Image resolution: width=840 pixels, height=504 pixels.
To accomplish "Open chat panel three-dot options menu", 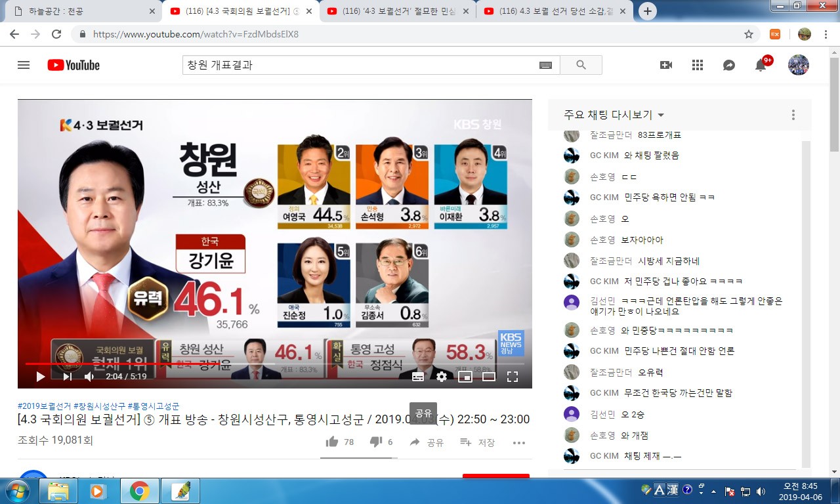I will (793, 115).
